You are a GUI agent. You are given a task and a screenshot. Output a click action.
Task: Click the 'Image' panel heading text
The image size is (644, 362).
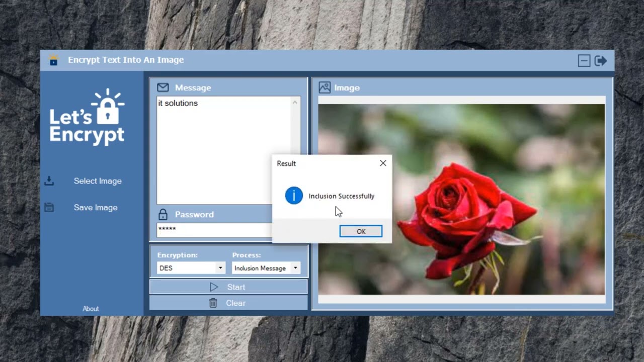point(347,87)
